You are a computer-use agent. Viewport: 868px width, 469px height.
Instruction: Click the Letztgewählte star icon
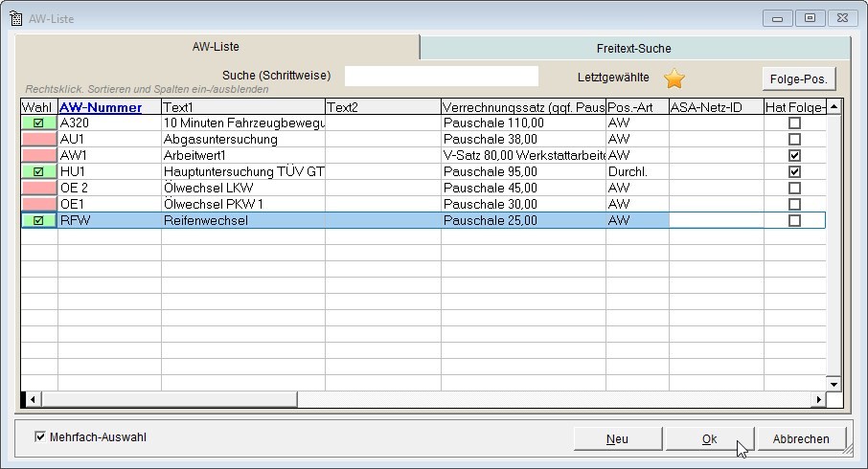674,78
